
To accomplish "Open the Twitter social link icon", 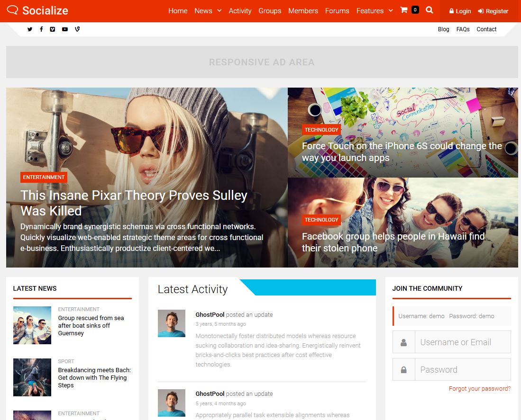I will (x=30, y=29).
